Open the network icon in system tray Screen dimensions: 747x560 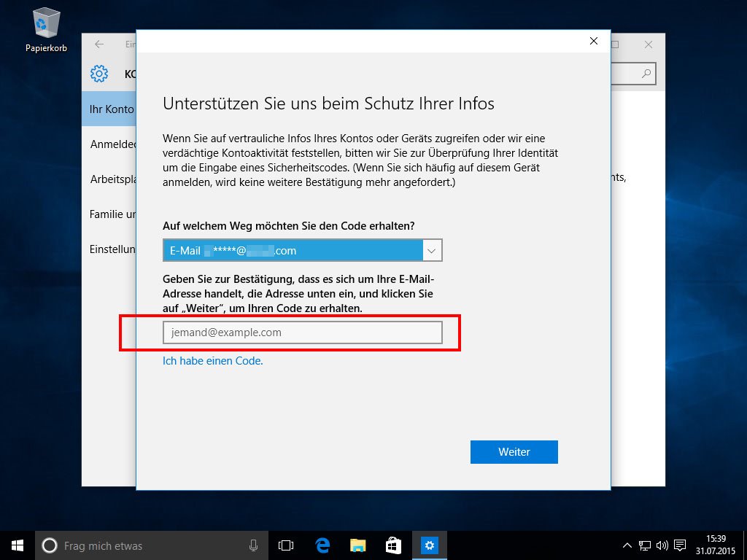(x=644, y=545)
